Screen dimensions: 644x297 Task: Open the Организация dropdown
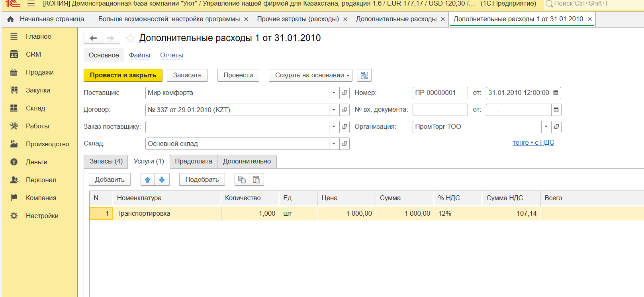(x=546, y=127)
